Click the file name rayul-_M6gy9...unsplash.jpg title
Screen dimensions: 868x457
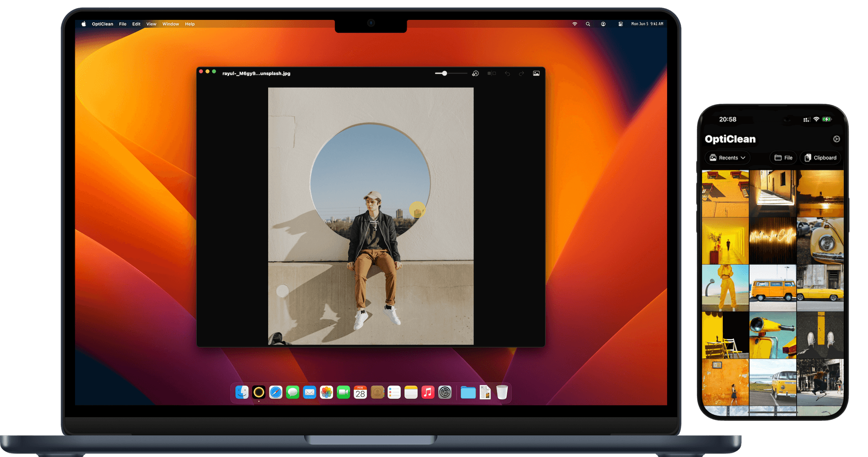point(256,73)
